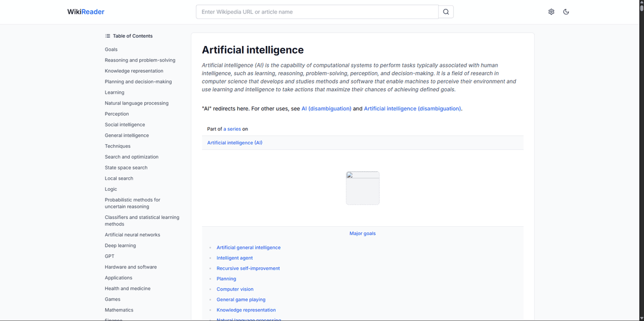The image size is (644, 321).
Task: Select Planning and decision-making in contents
Action: tap(138, 81)
